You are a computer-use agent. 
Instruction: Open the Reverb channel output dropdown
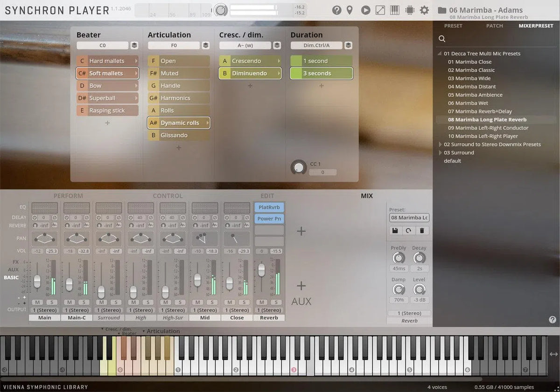[x=269, y=310]
